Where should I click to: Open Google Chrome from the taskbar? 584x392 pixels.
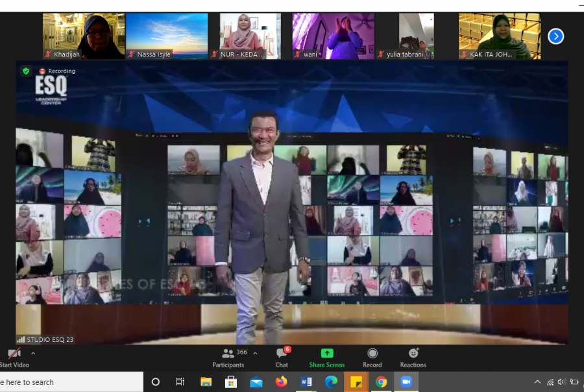(382, 382)
